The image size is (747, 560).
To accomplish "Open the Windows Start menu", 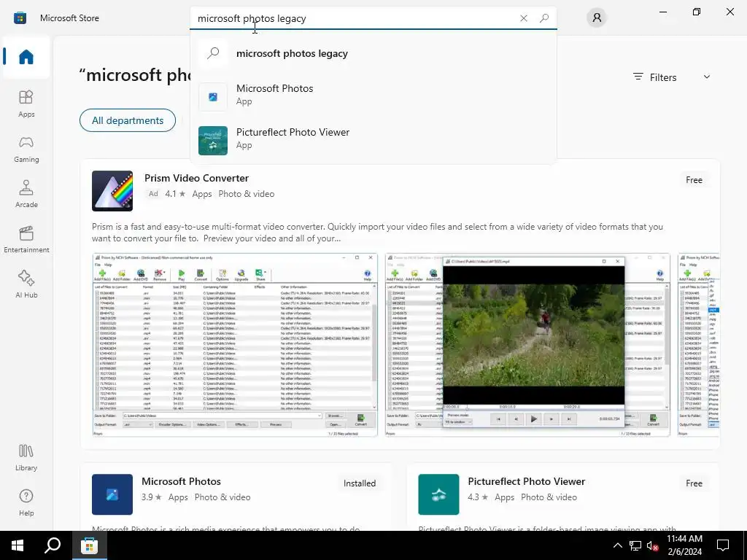I will tap(18, 545).
